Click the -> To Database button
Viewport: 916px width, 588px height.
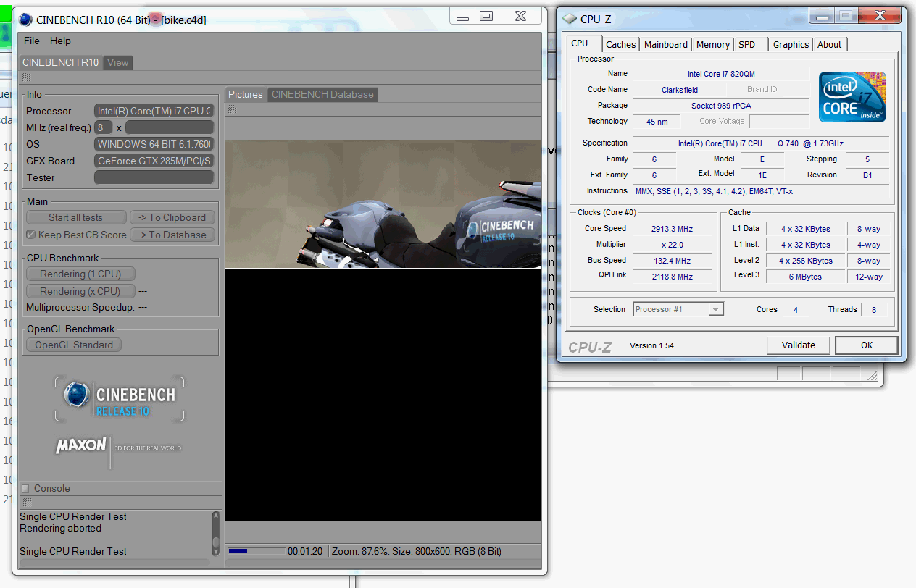pos(172,235)
